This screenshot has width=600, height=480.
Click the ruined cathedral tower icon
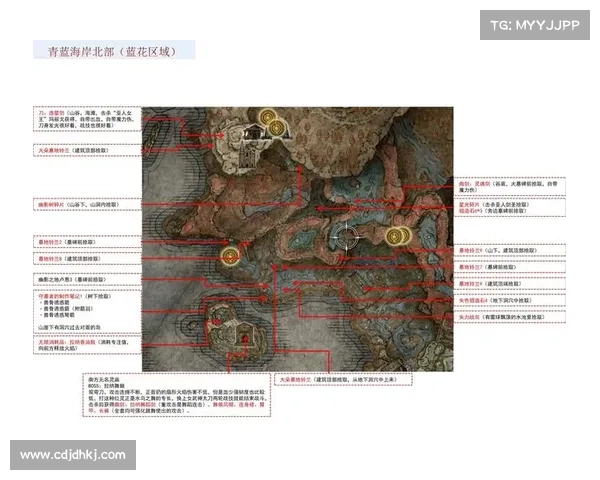click(248, 155)
